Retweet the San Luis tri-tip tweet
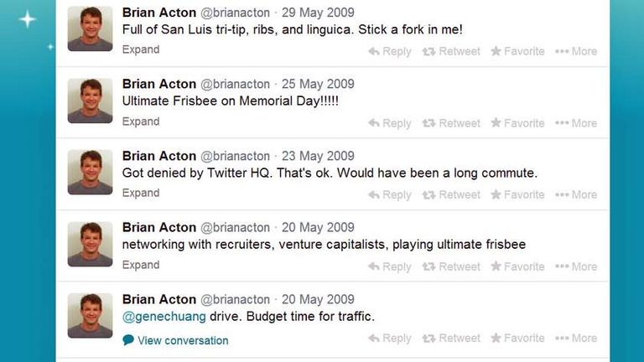Screen dimensions: 644x362 coord(451,51)
